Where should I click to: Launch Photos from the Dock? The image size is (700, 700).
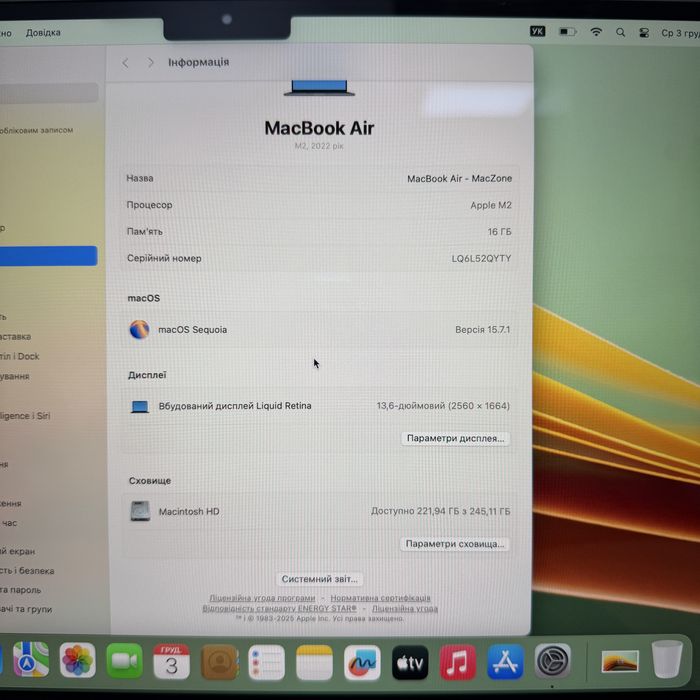click(x=78, y=661)
